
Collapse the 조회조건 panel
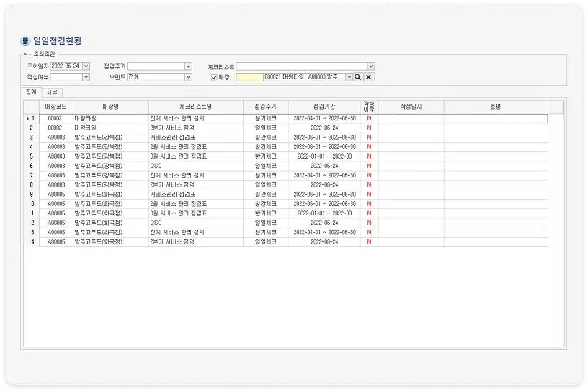(x=25, y=54)
